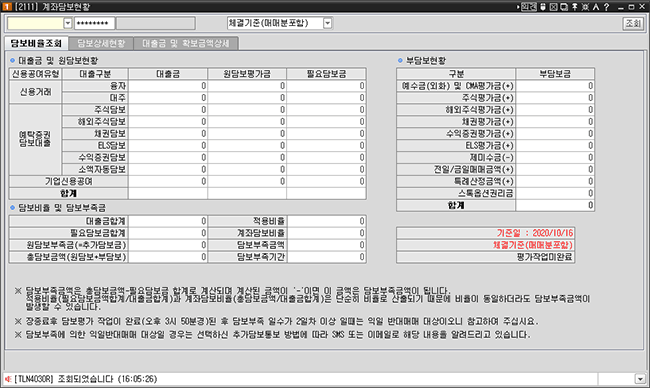
Task: Click the 신용공여유형 column header
Action: click(36, 74)
